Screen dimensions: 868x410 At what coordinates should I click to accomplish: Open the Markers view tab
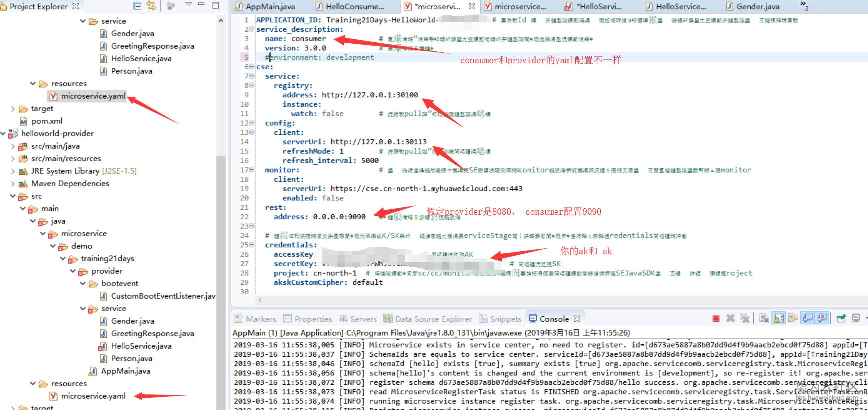[255, 319]
